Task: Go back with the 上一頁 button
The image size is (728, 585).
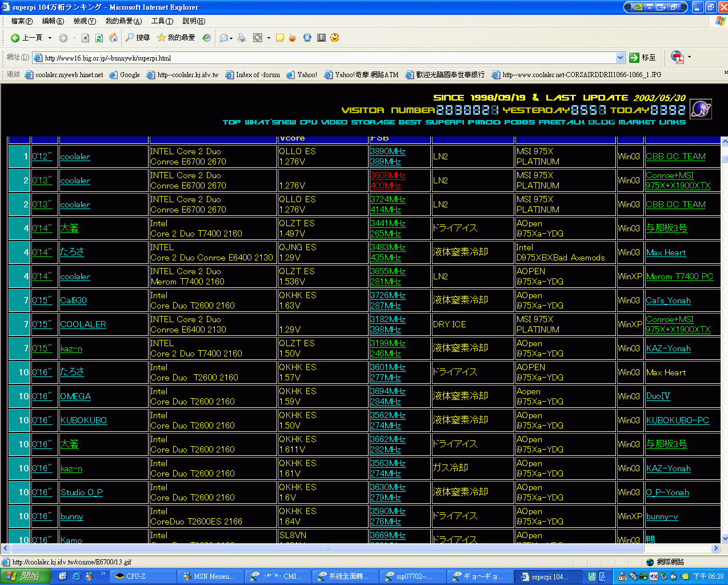Action: coord(26,38)
